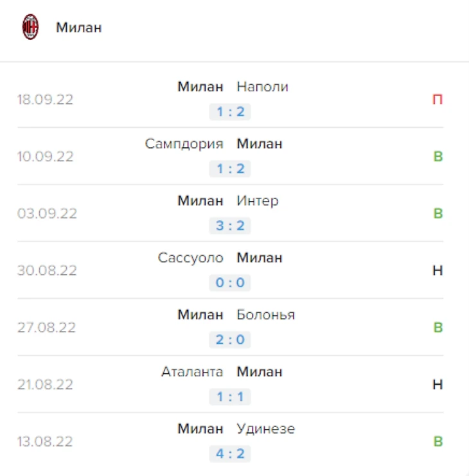Image resolution: width=469 pixels, height=476 pixels.
Task: Click the Н draw indicator on 21.08.22 row
Action: point(438,385)
